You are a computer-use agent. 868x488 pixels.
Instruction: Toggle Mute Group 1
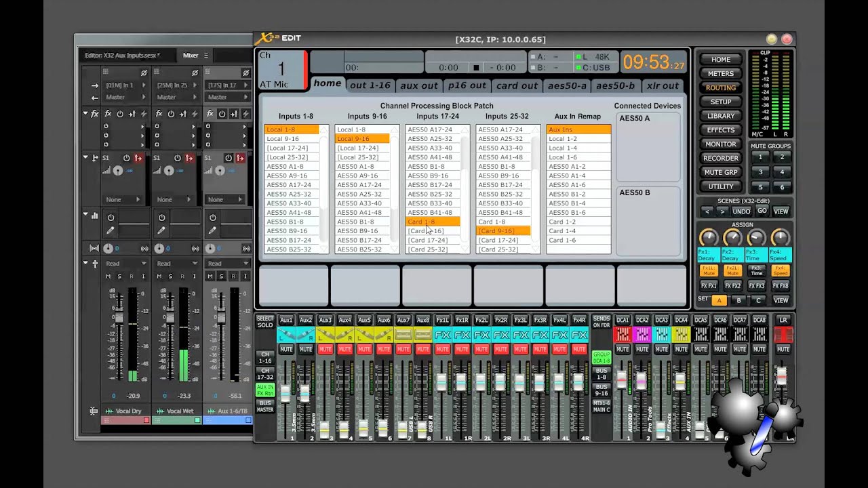(760, 157)
